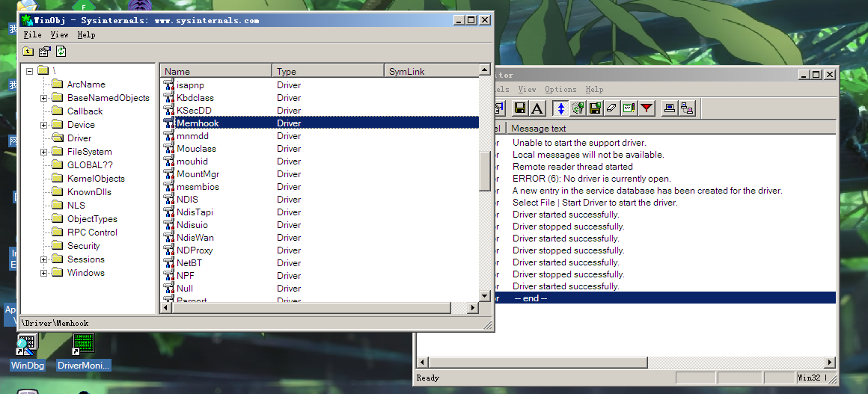The width and height of the screenshot is (868, 394).
Task: Click floppy with green marker toolbar icon
Action: click(x=595, y=108)
